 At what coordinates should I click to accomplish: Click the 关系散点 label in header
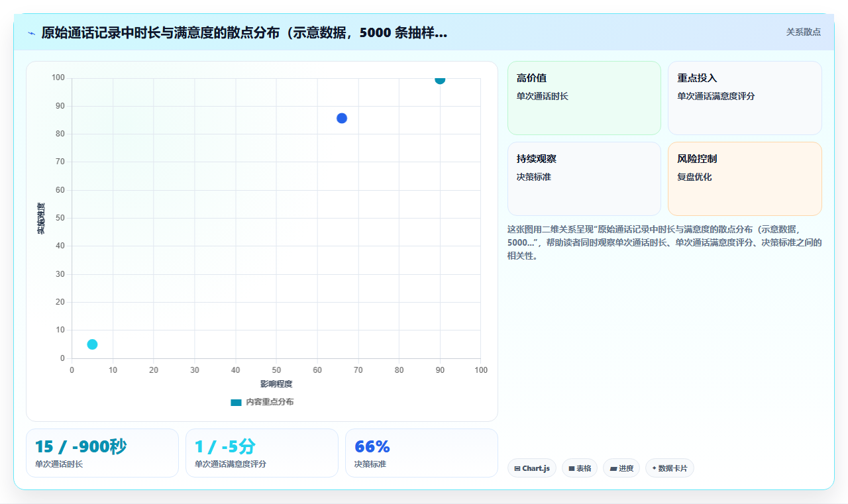(803, 32)
